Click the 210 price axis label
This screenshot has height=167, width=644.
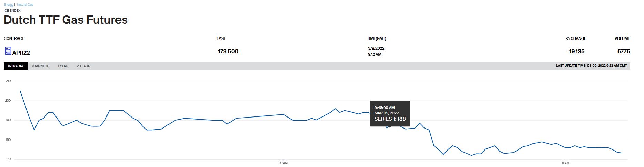pyautogui.click(x=8, y=81)
